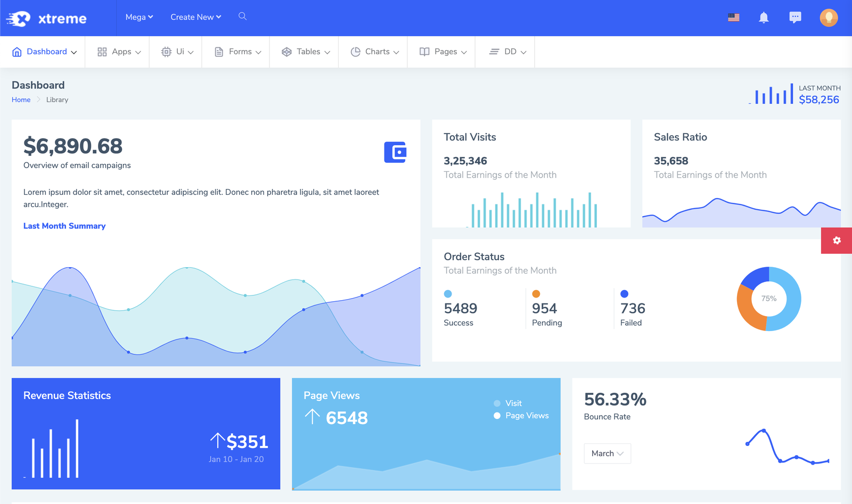Click the Last Month bar sparkline

pos(771,94)
